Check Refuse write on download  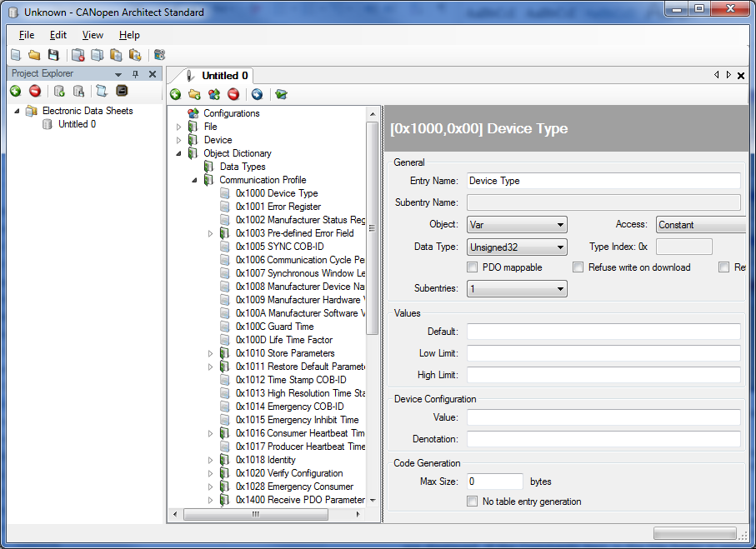tap(578, 267)
